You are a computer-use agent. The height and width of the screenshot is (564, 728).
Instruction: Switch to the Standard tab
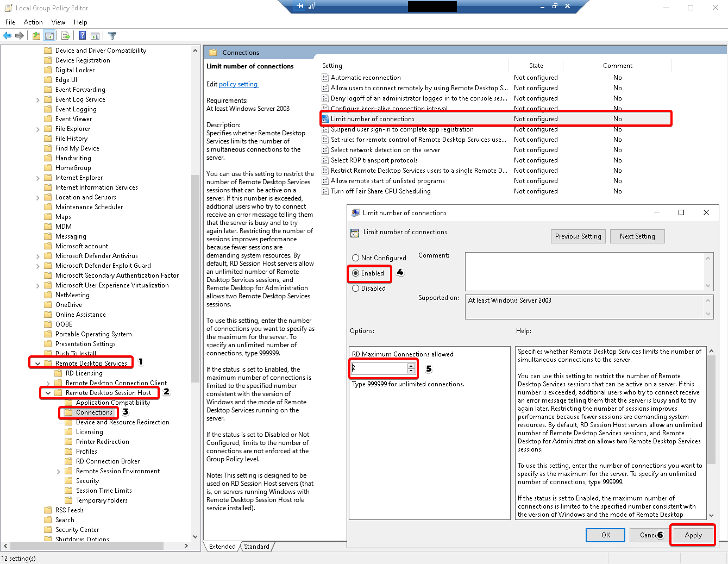tap(256, 547)
